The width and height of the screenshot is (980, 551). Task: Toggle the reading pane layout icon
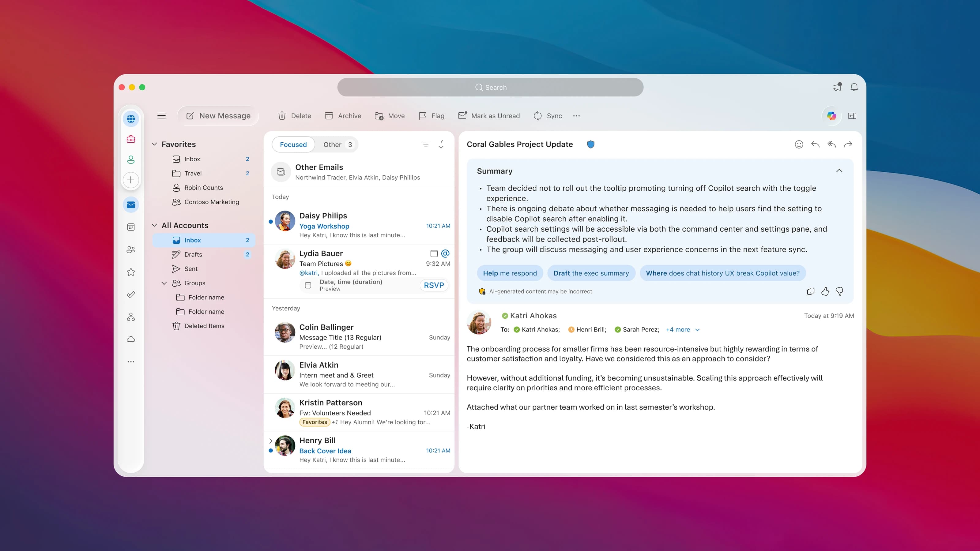pos(852,116)
